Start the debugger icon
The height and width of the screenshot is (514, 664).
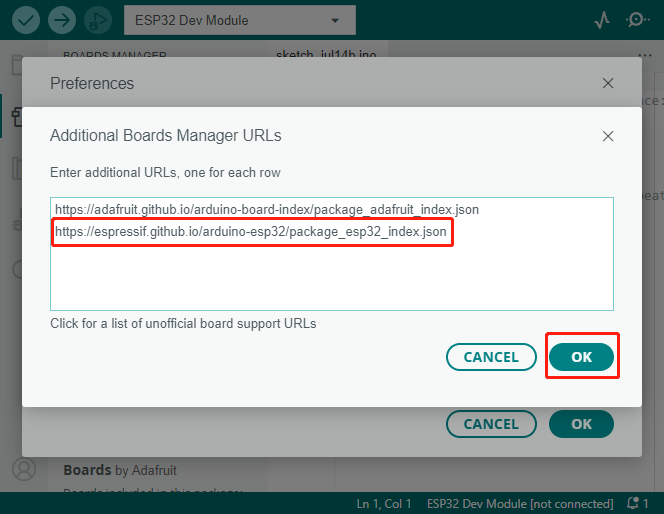[98, 20]
